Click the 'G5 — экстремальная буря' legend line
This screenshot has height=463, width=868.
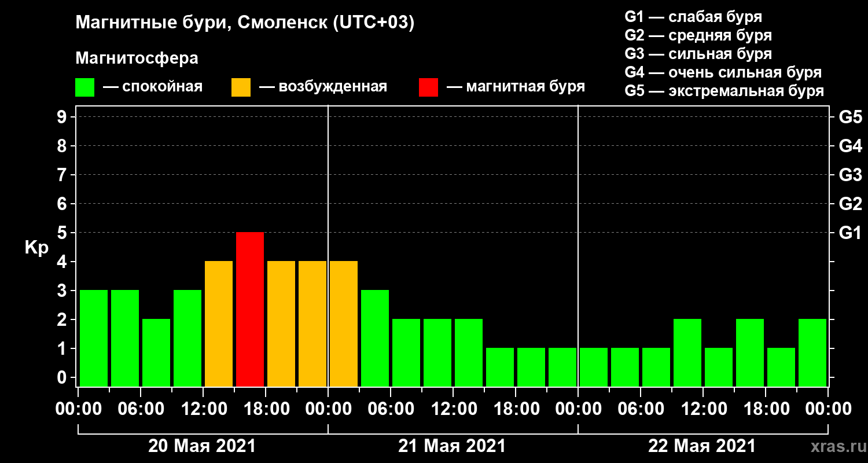coord(724,91)
